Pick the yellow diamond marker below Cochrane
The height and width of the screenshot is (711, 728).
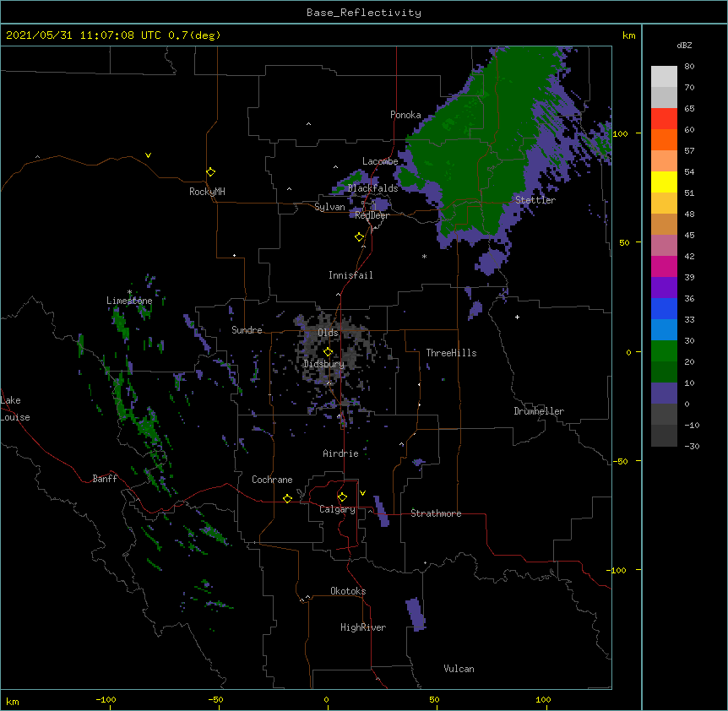click(x=287, y=498)
